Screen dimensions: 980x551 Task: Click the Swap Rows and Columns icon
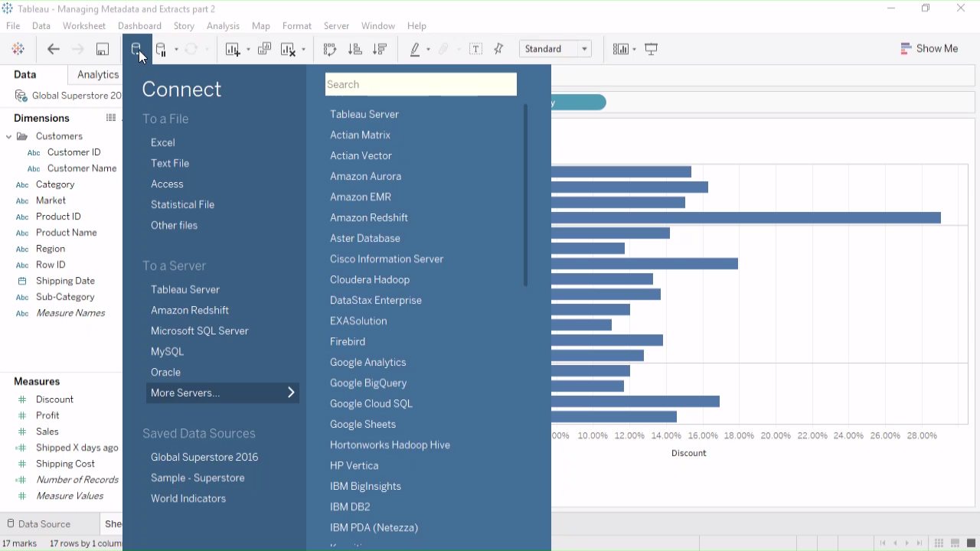(330, 50)
